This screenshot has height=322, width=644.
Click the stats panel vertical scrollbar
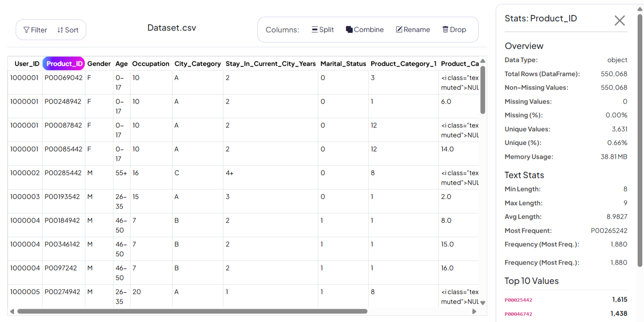(x=640, y=140)
